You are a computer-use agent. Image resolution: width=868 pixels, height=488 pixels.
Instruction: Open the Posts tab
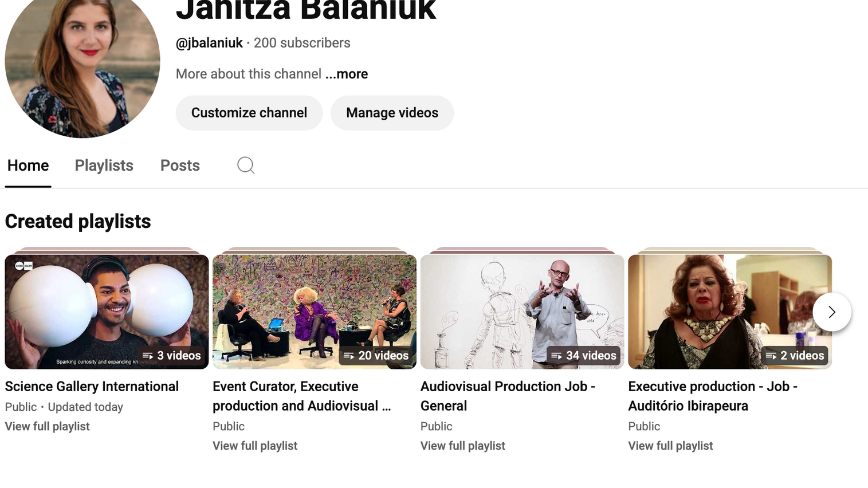coord(180,166)
